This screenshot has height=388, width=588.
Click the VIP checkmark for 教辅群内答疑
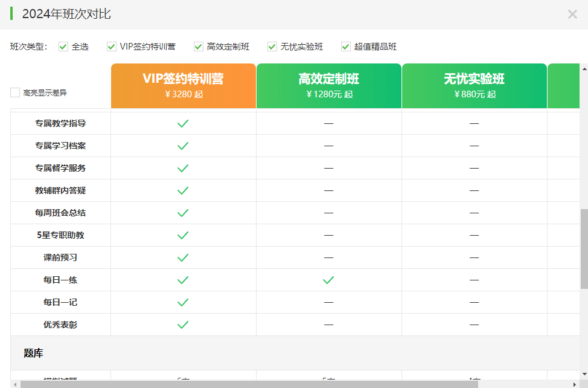pyautogui.click(x=183, y=190)
